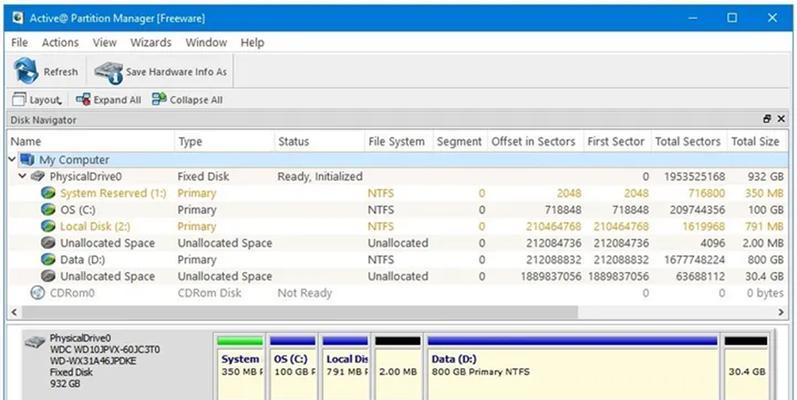Select the CDRom0 row name
This screenshot has width=797, height=400.
[x=72, y=293]
